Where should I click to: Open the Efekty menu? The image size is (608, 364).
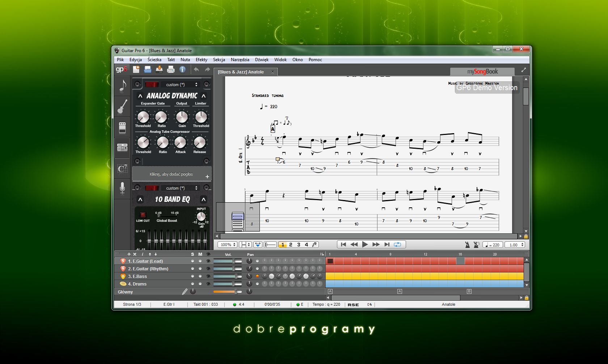(x=202, y=60)
